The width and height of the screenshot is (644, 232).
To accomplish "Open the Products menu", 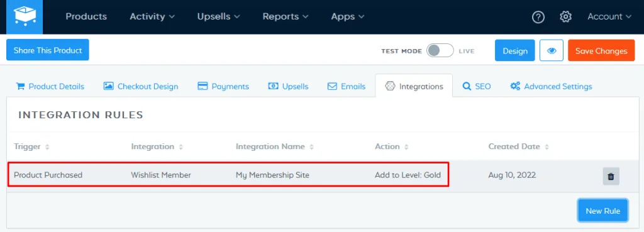I will 86,17.
